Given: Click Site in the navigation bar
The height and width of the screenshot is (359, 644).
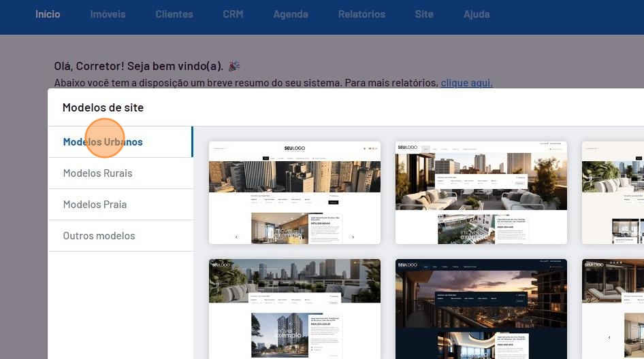Looking at the screenshot, I should tap(424, 14).
